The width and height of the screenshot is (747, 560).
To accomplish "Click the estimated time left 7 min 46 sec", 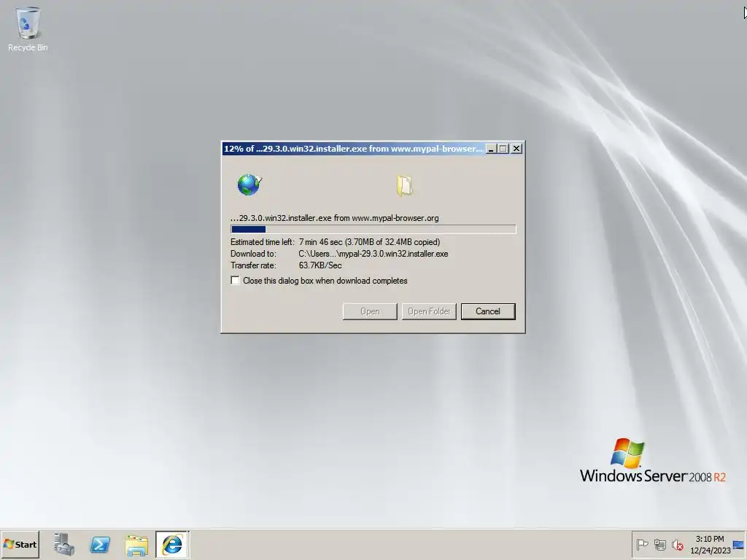I will point(370,242).
